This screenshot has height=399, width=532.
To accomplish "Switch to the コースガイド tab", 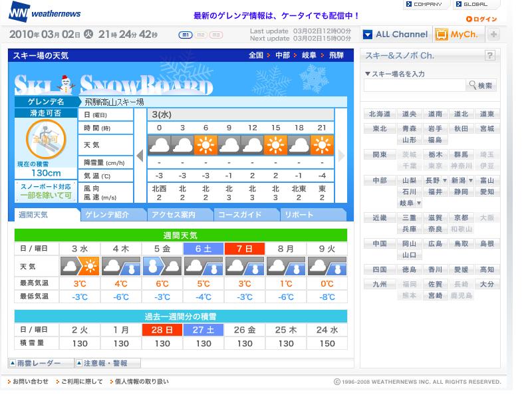I will click(x=247, y=215).
